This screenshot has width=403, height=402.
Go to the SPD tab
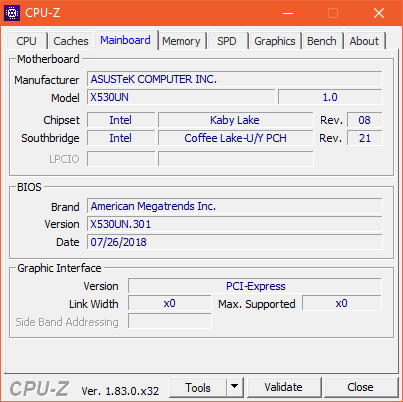coord(227,41)
